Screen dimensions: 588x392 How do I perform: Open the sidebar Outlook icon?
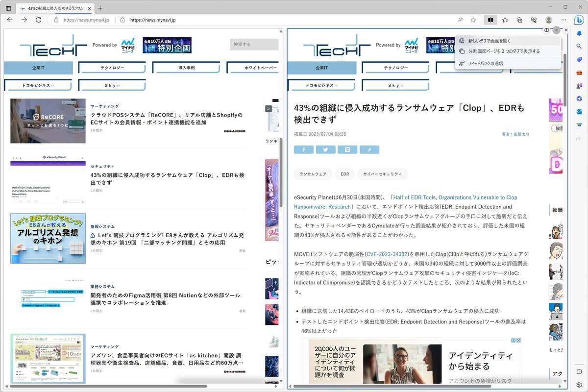[x=579, y=112]
